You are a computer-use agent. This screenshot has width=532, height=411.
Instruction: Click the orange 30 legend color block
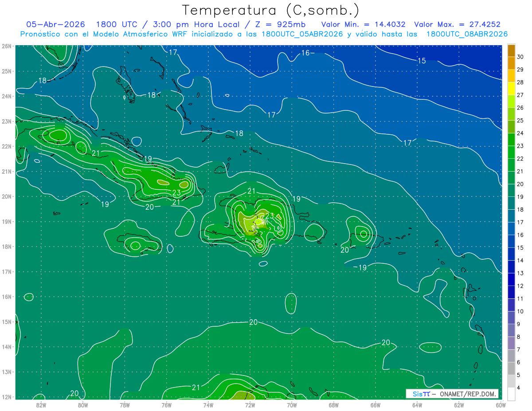pos(511,50)
